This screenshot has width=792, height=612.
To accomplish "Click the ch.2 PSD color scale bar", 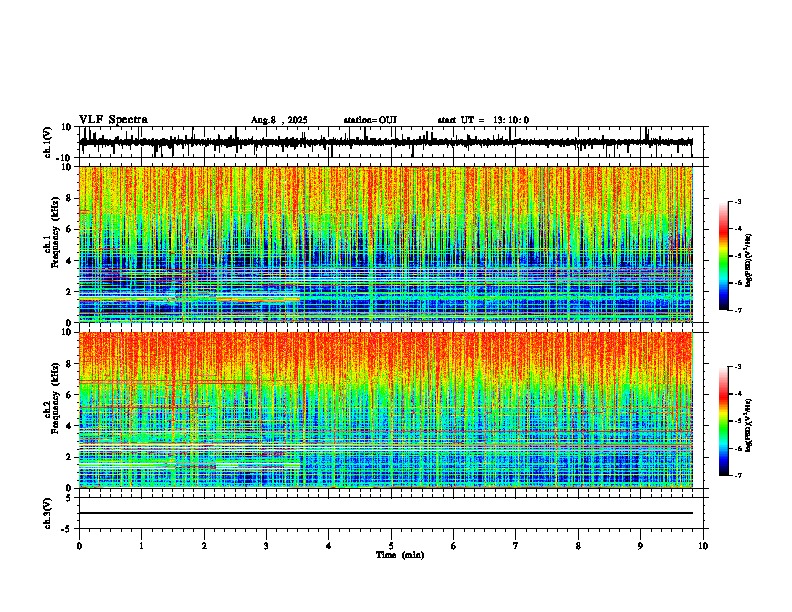I will pyautogui.click(x=724, y=421).
